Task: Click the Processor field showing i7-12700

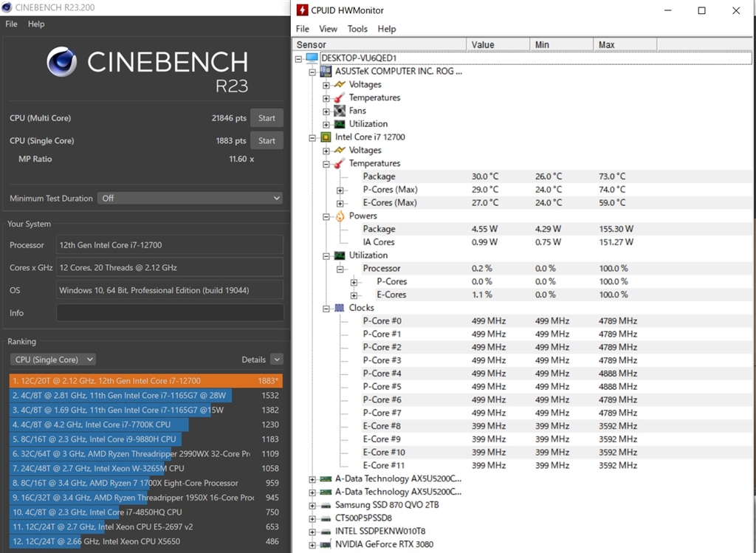Action: (170, 245)
